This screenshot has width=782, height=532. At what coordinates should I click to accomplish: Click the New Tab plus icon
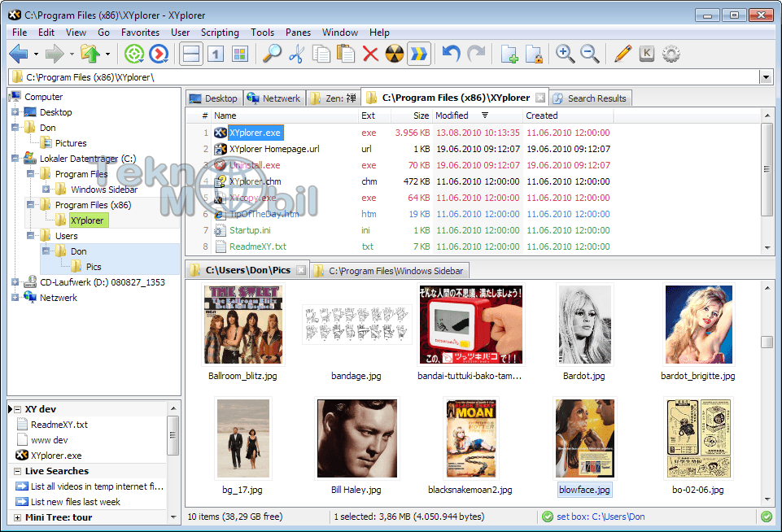coord(509,54)
